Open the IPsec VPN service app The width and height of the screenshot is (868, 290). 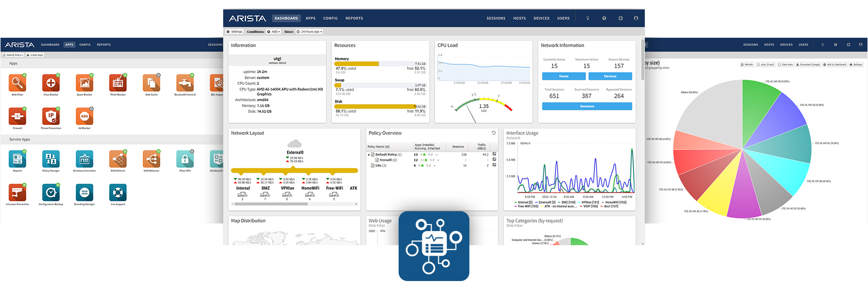[185, 159]
